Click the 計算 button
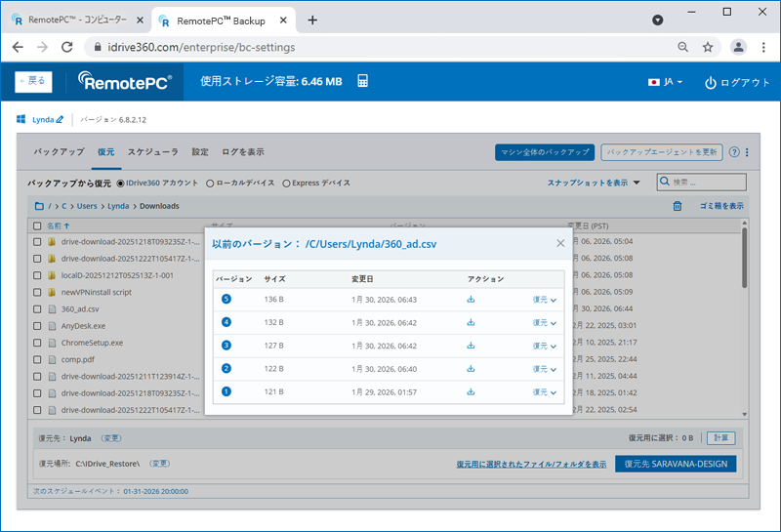Screen dimensions: 781x532 pos(720,438)
